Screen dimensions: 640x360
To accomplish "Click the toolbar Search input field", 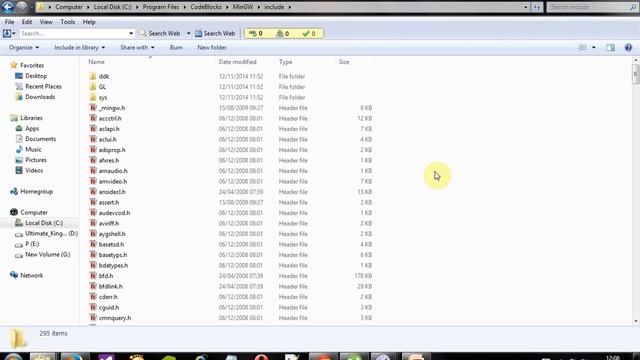I will 73,33.
